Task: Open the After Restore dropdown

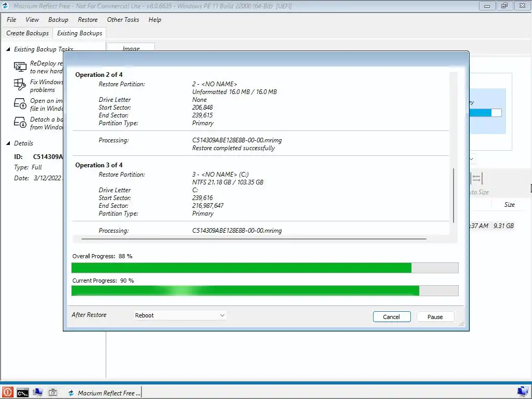Action: point(180,315)
